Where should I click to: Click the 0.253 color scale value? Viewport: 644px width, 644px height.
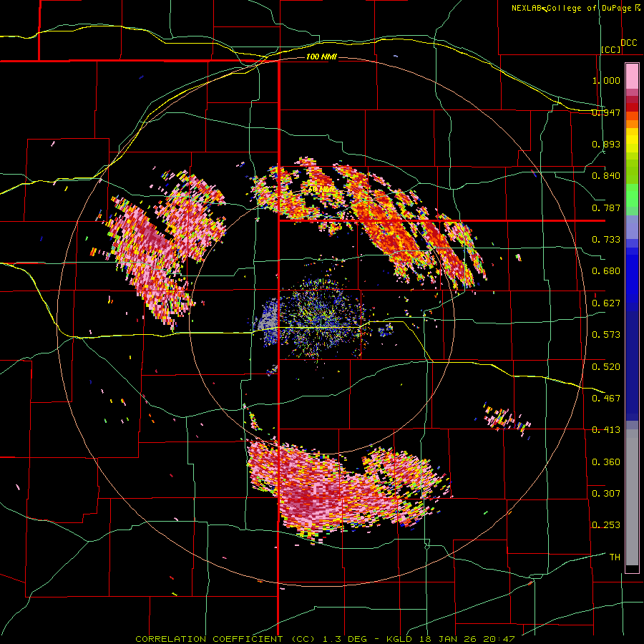coord(606,525)
